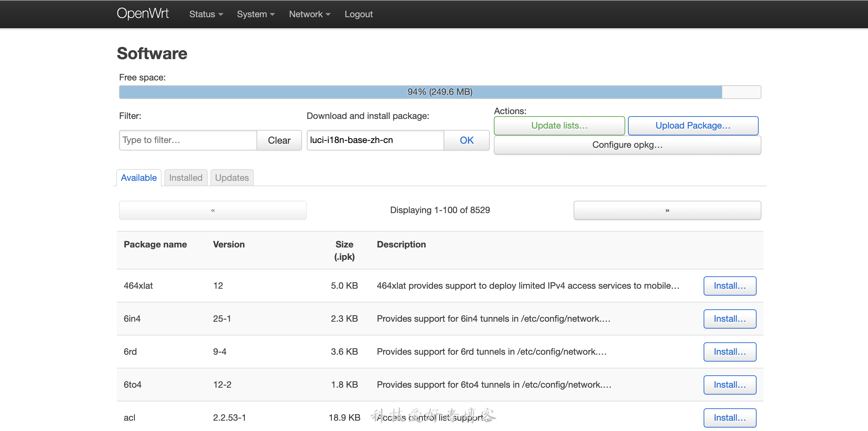Viewport: 868px width, 431px height.
Task: Click the Size (.ipk) column header
Action: (344, 251)
